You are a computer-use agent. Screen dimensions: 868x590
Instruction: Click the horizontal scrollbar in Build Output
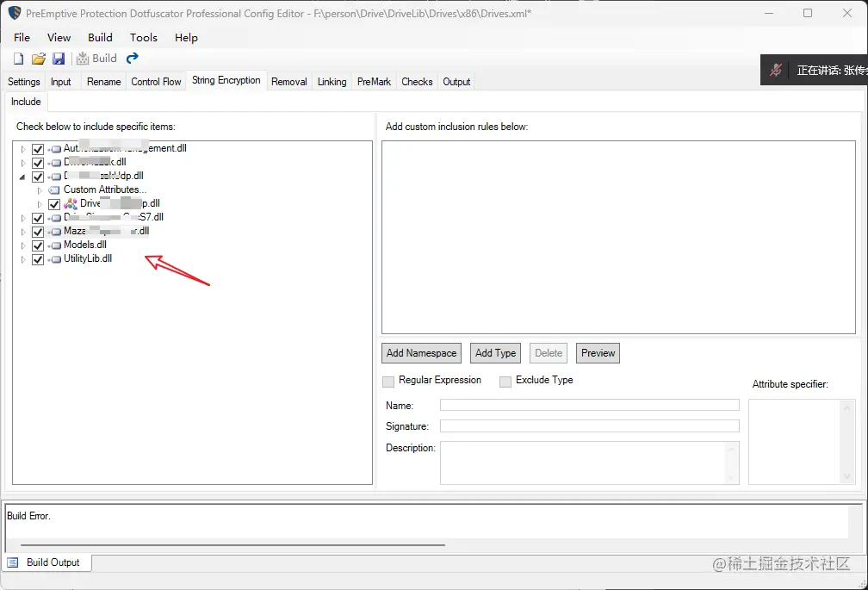(x=232, y=545)
